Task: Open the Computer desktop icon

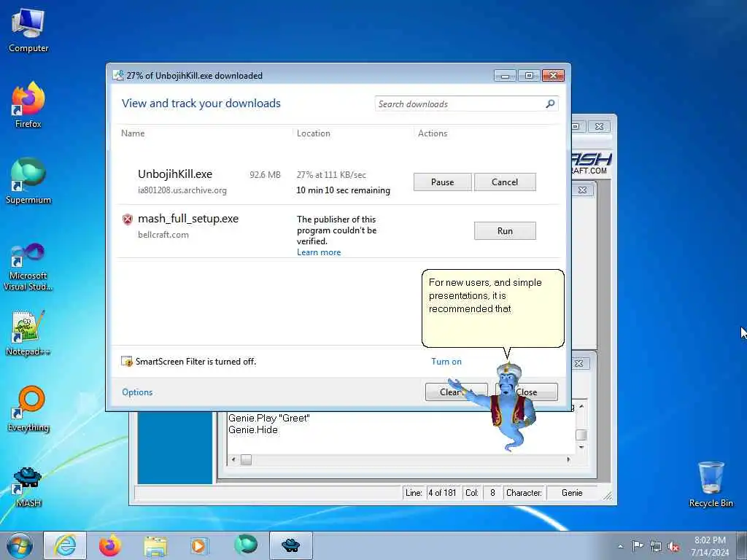Action: [x=28, y=30]
